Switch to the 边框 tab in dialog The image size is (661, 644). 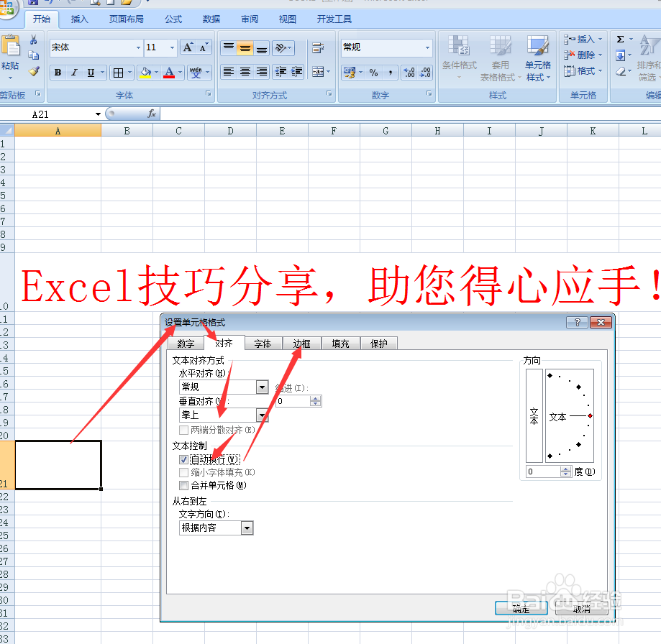pyautogui.click(x=301, y=344)
